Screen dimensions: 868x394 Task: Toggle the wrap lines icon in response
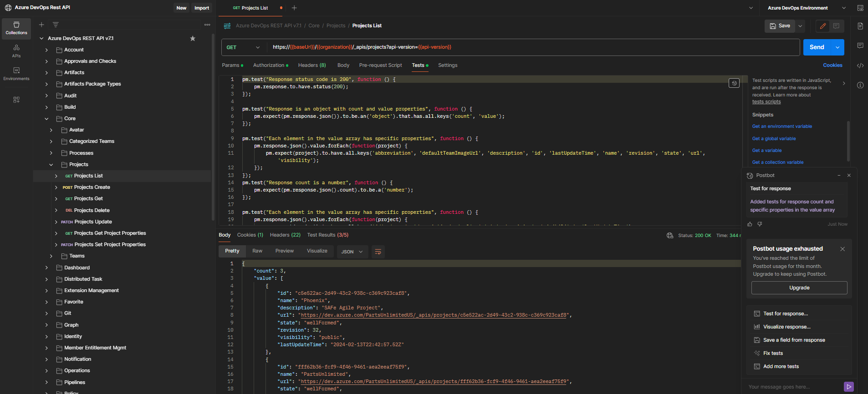[x=378, y=252]
